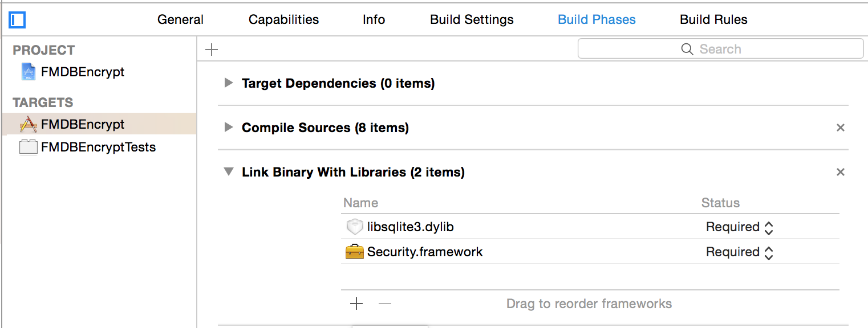Screen dimensions: 868x328
Task: Add a new build phase with plus
Action: (x=212, y=50)
